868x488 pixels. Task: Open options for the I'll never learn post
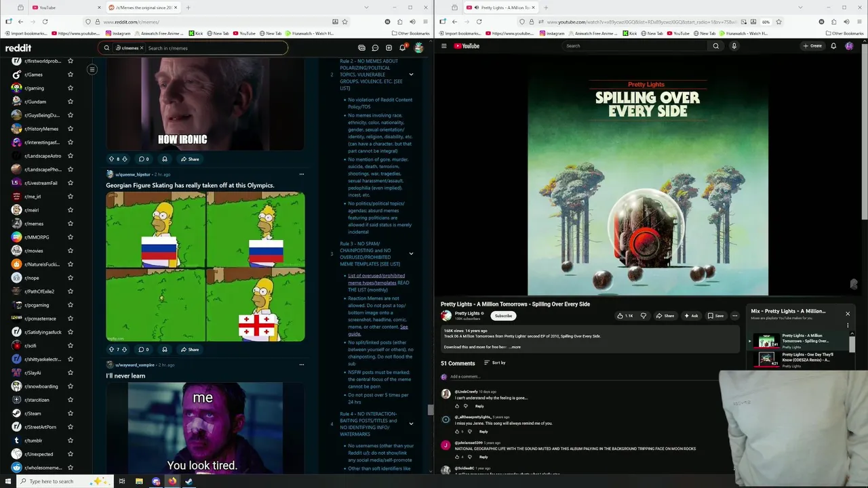[302, 365]
